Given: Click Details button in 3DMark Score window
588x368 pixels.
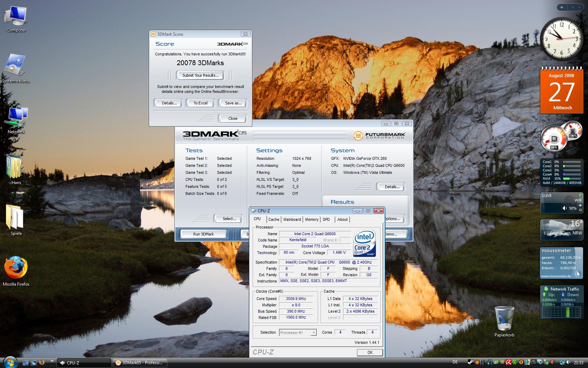Looking at the screenshot, I should pos(169,103).
